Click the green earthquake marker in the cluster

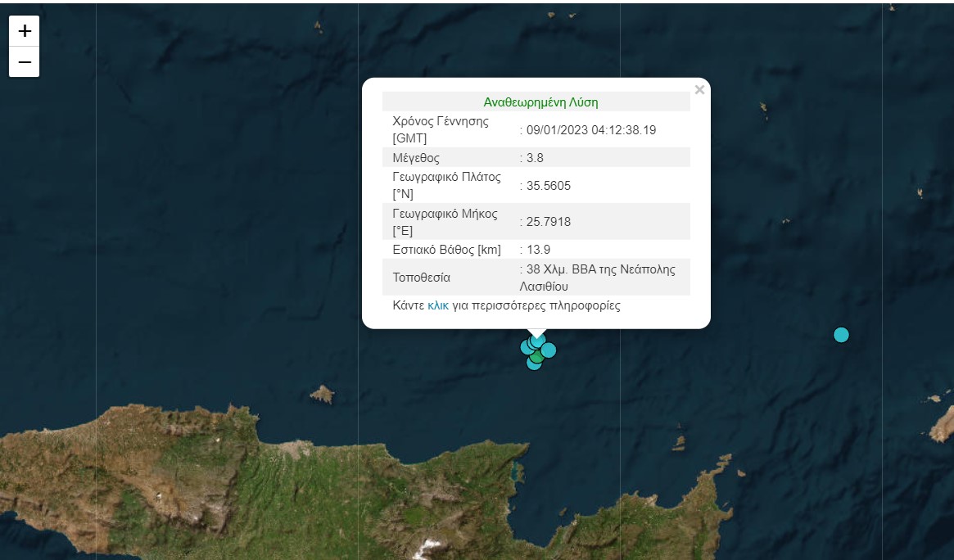536,356
